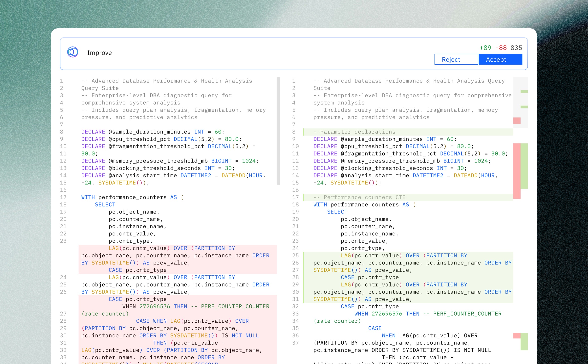This screenshot has height=364, width=588.
Task: Click right pane 'DECLARE @blocking_threshold_seconds' line
Action: point(390,168)
